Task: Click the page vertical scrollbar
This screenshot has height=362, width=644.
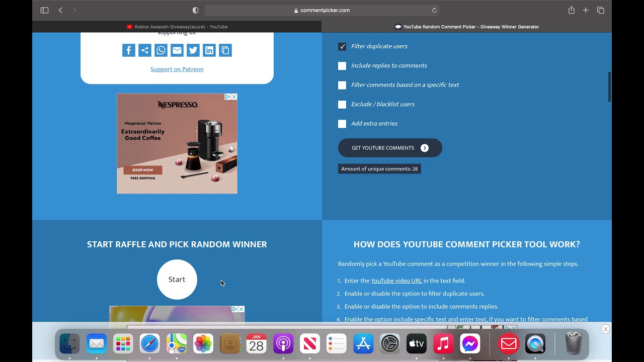Action: pos(610,87)
